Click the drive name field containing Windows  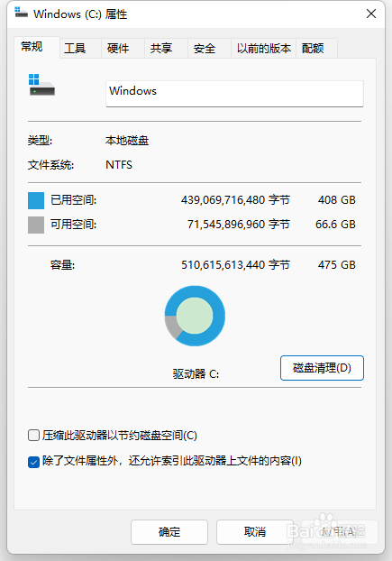(x=234, y=94)
